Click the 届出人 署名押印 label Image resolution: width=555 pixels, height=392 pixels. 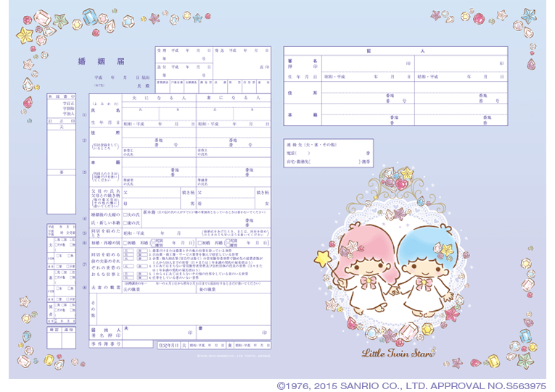point(106,333)
